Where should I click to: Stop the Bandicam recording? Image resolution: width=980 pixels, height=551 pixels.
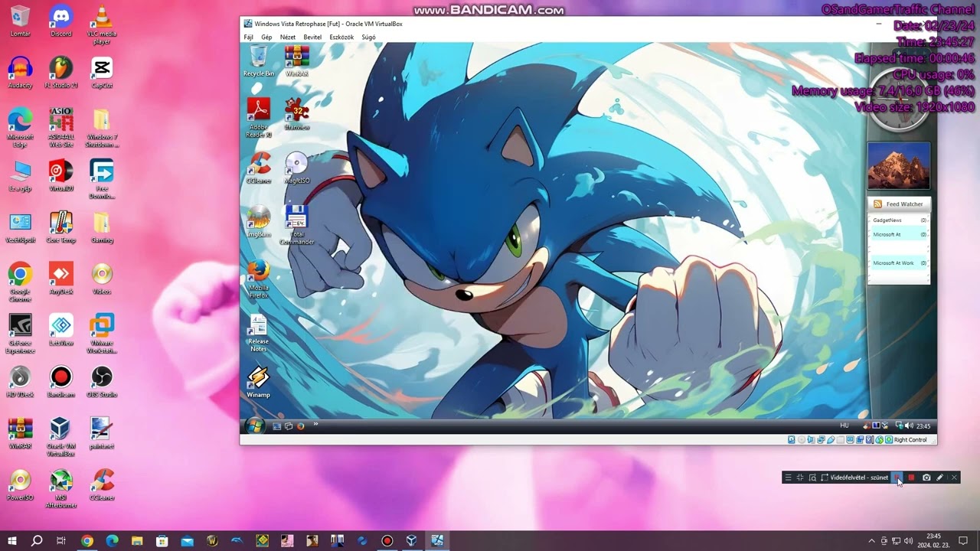click(x=911, y=478)
